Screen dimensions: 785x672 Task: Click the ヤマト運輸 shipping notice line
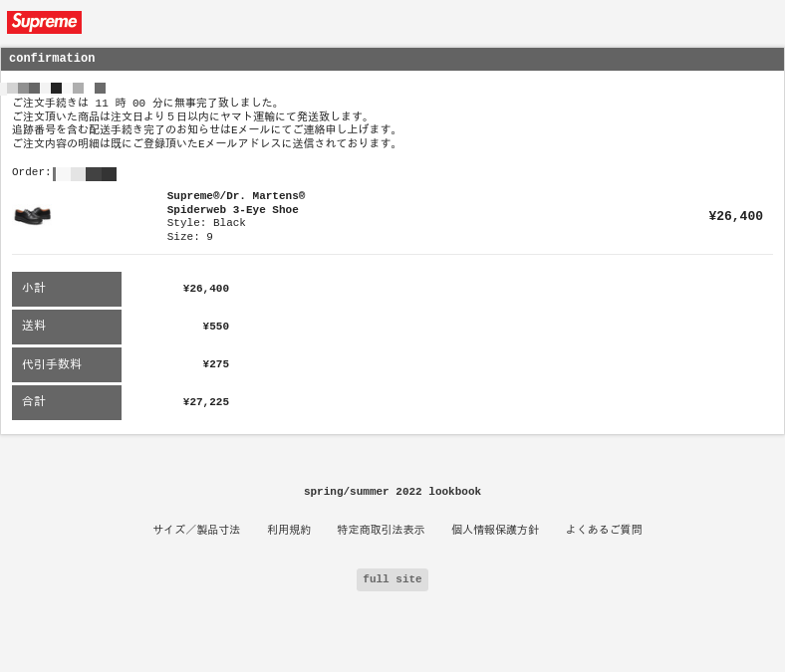pyautogui.click(x=190, y=116)
